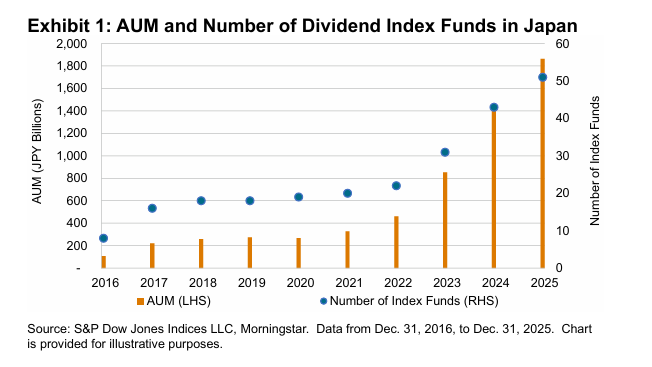
Task: Click the 600 left-axis value
Action: (77, 201)
